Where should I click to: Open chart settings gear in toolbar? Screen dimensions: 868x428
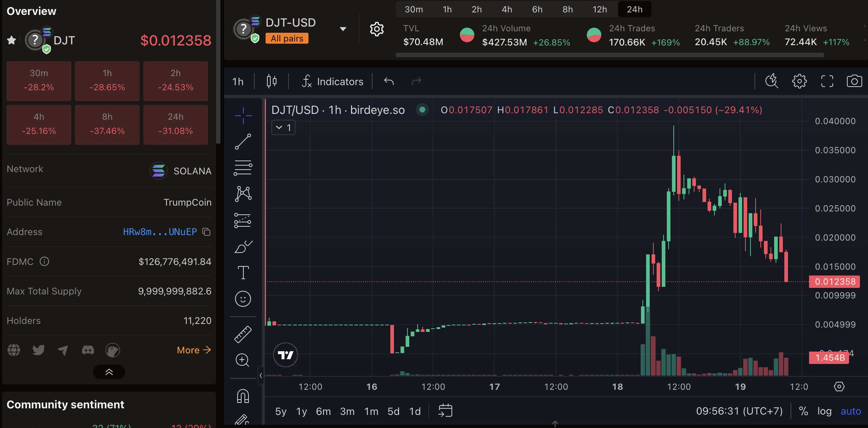799,81
